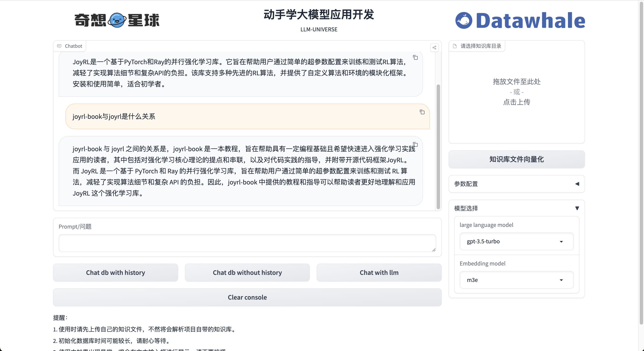Click the 提醒 heading text

point(60,318)
